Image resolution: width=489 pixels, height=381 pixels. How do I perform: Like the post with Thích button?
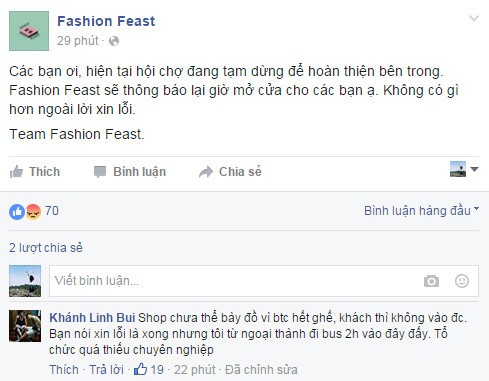35,172
